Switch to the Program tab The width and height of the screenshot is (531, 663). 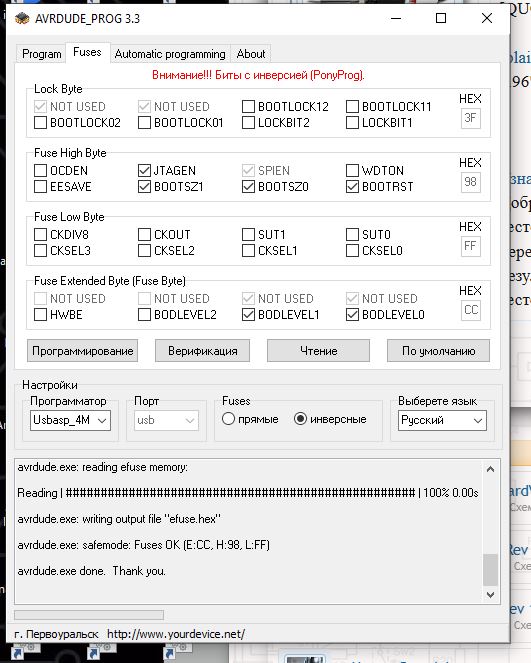pyautogui.click(x=41, y=54)
